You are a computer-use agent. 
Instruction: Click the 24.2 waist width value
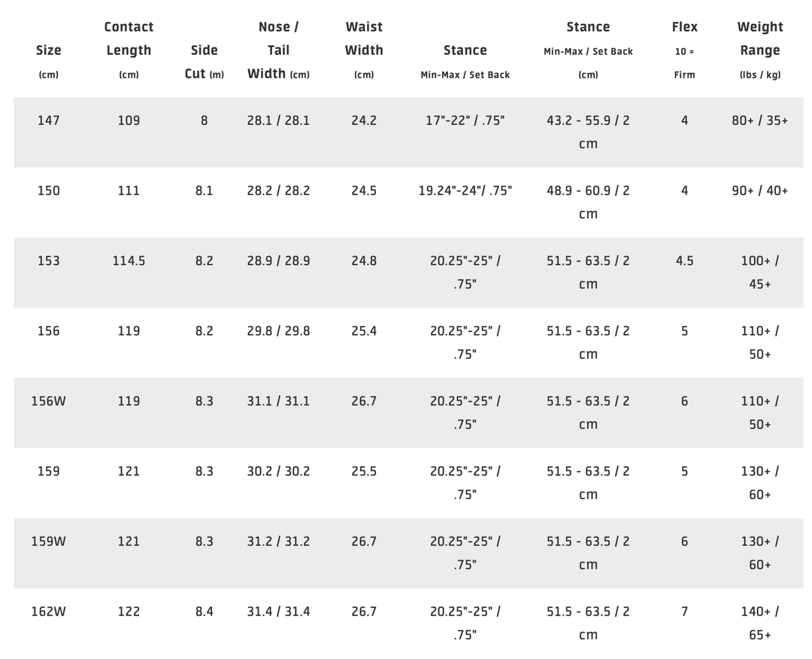tap(364, 120)
